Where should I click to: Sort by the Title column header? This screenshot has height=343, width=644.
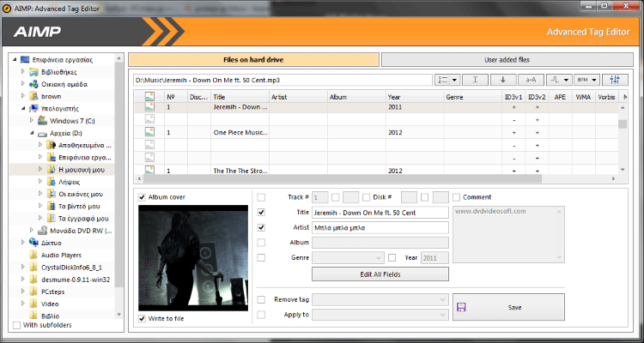pyautogui.click(x=240, y=97)
